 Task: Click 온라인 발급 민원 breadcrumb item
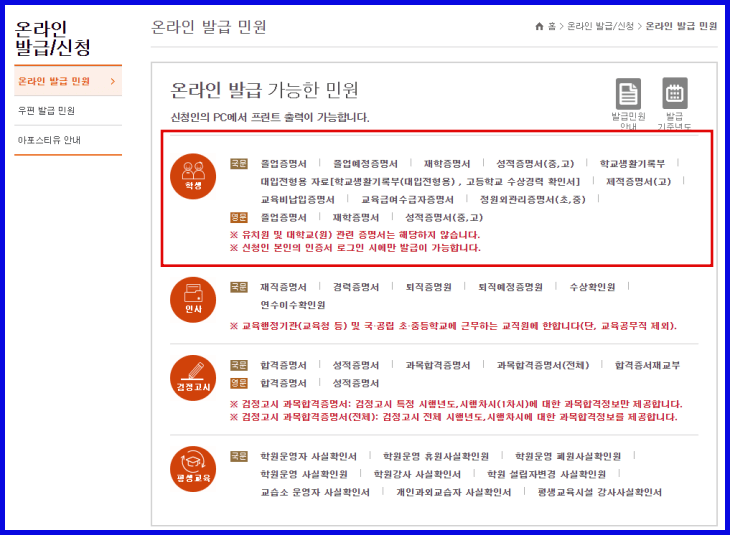coord(681,26)
